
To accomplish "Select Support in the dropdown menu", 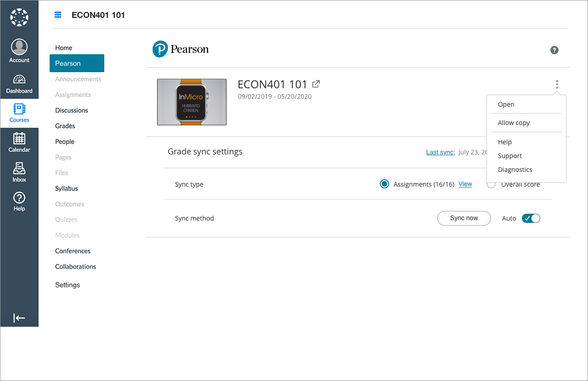I will 510,156.
